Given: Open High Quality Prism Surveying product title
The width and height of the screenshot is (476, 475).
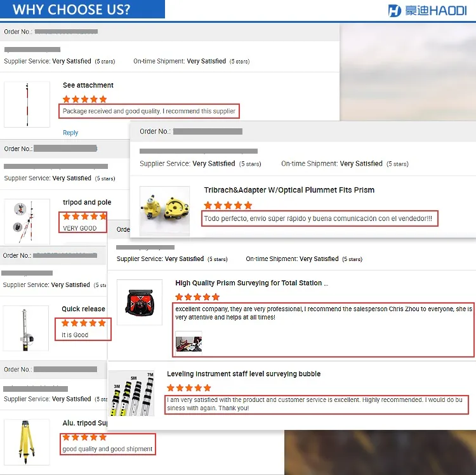Looking at the screenshot, I should pyautogui.click(x=252, y=283).
